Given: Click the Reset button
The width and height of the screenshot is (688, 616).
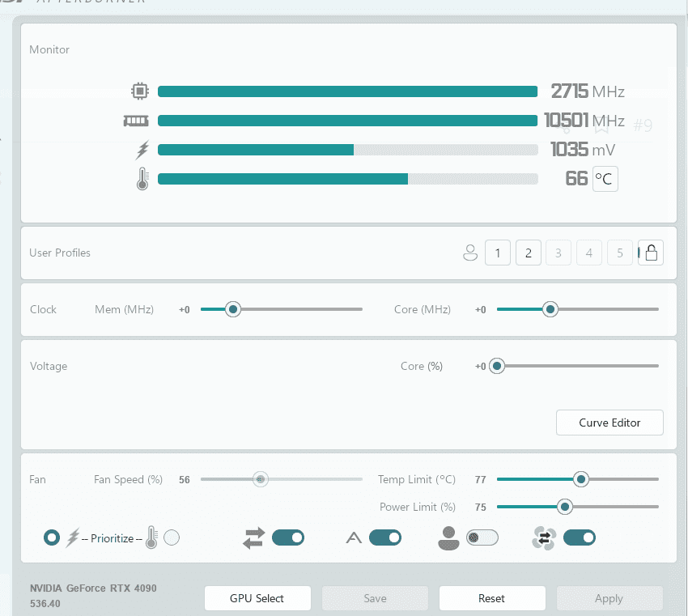Looking at the screenshot, I should (x=492, y=598).
